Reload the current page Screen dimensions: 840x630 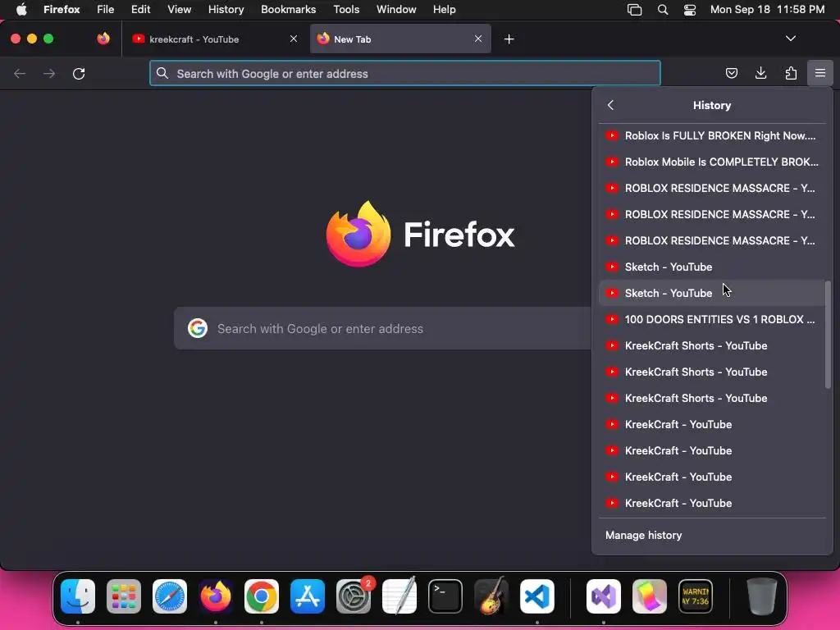point(79,73)
